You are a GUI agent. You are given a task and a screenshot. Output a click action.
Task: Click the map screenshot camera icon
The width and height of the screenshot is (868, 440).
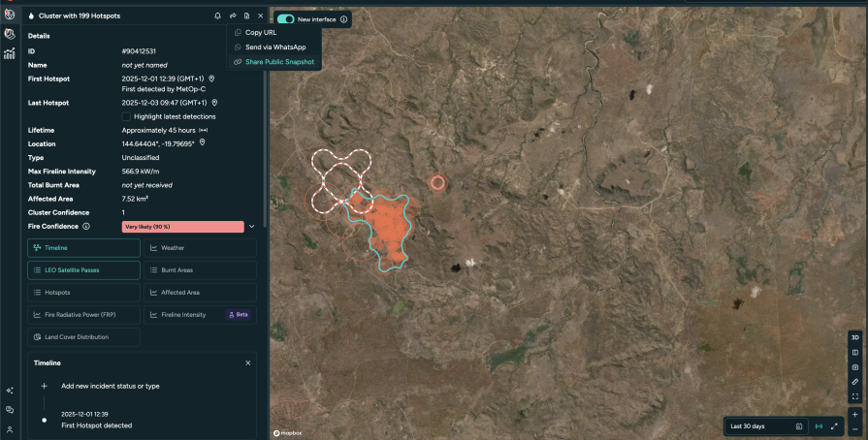tap(854, 367)
